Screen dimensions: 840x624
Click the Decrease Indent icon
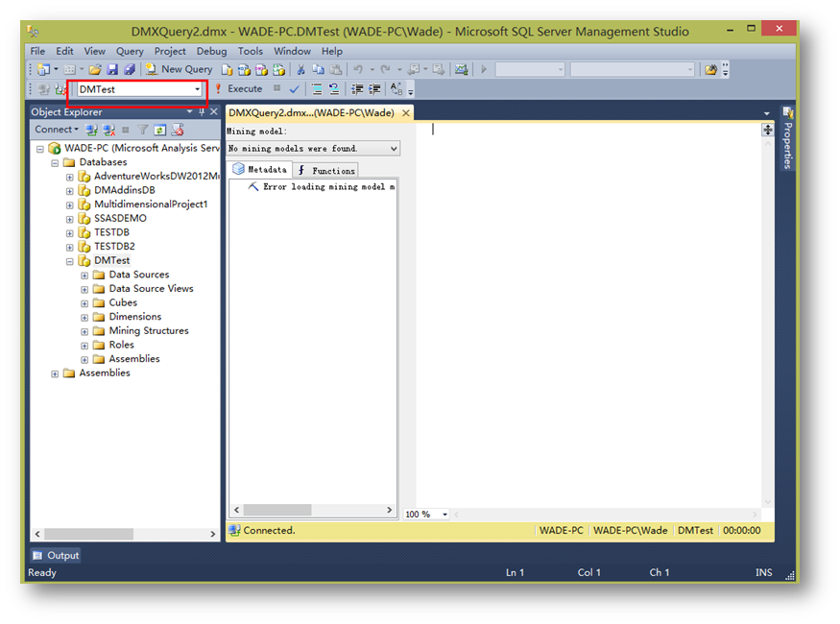tap(357, 89)
